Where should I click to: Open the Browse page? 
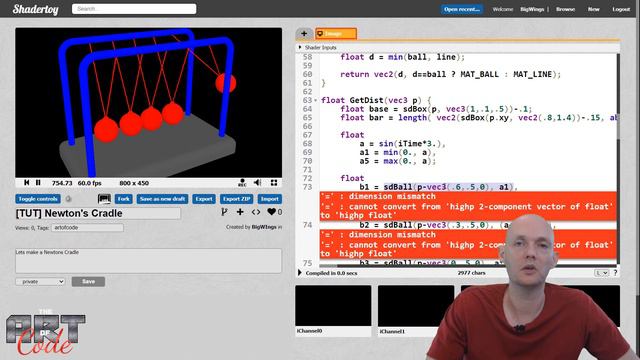[565, 9]
